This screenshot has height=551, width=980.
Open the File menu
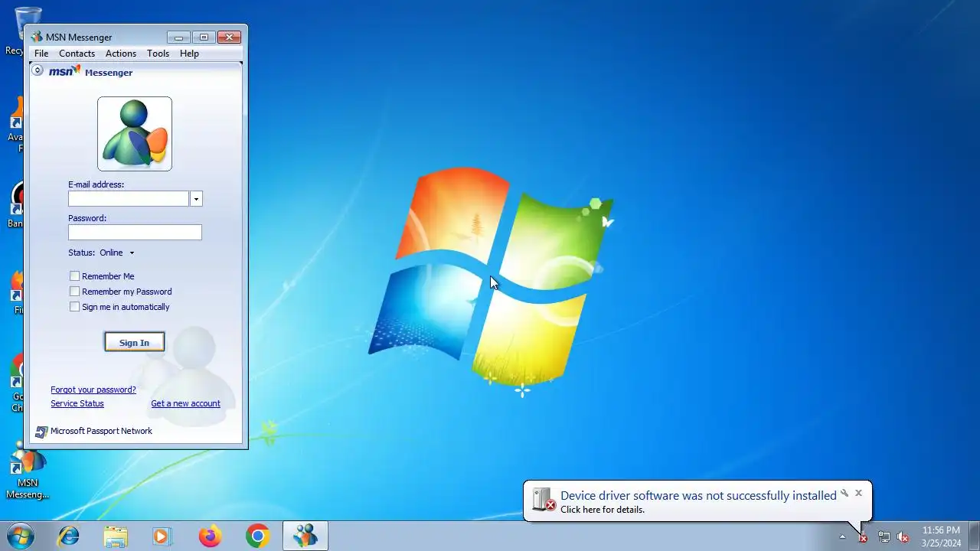coord(41,54)
